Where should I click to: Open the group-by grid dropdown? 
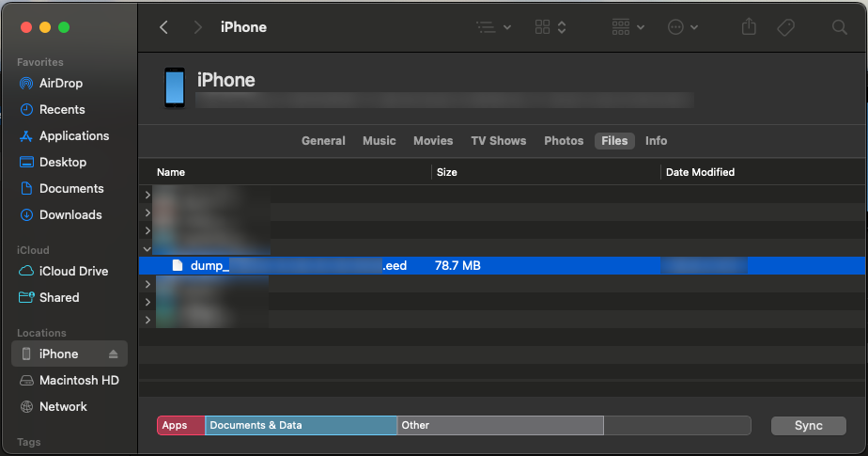(628, 27)
